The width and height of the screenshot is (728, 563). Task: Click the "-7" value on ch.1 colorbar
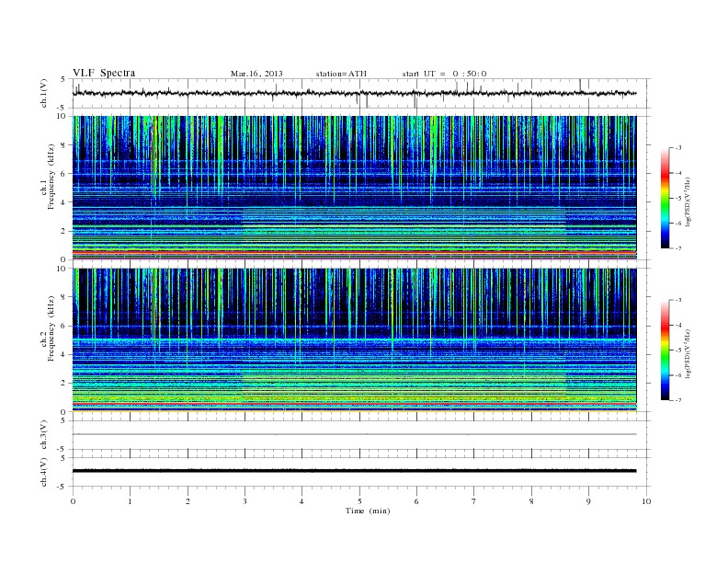click(x=677, y=248)
